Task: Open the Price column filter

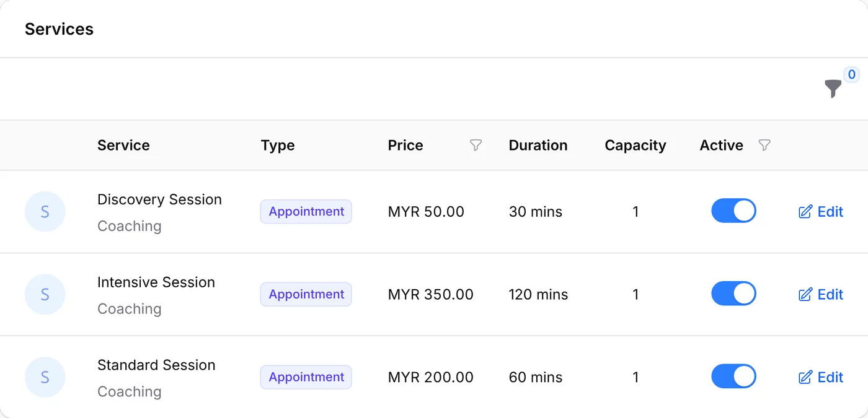Action: 476,146
